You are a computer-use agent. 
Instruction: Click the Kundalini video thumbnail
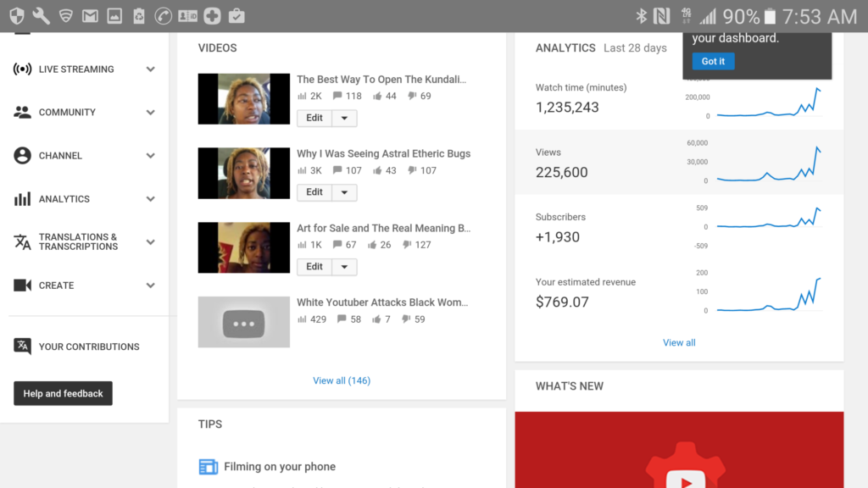(x=243, y=99)
